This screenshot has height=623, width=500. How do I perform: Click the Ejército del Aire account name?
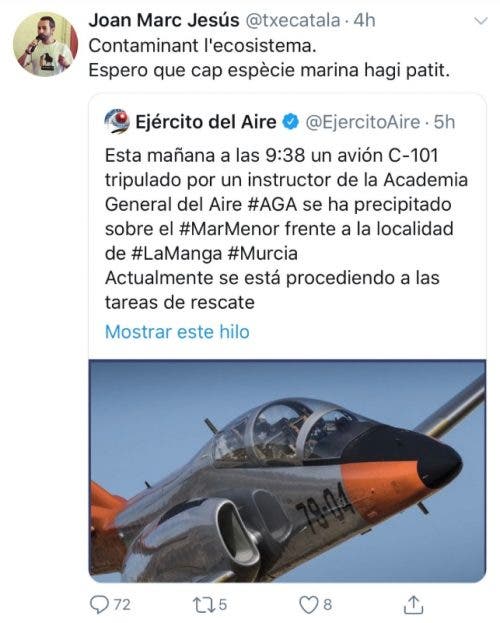pos(206,122)
